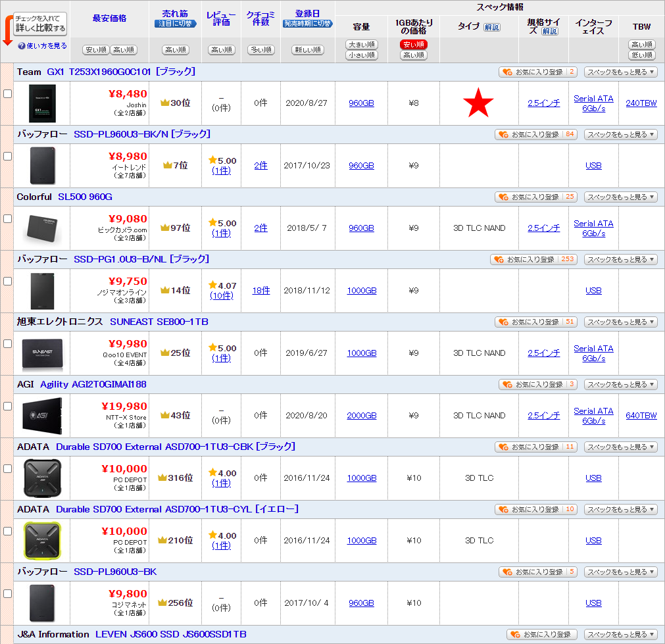
Task: Click favorite heart icon for SSD-PL960U3-BK/N
Action: (x=503, y=134)
